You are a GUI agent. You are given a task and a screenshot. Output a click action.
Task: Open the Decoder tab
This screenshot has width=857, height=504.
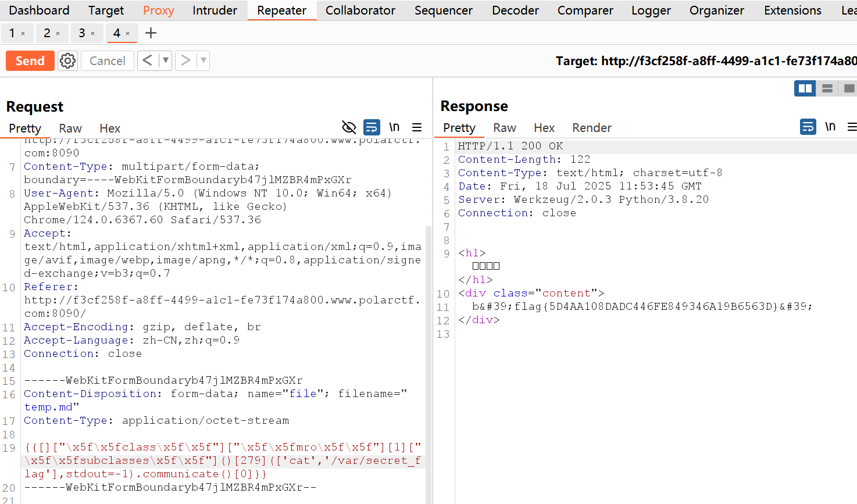pyautogui.click(x=516, y=10)
